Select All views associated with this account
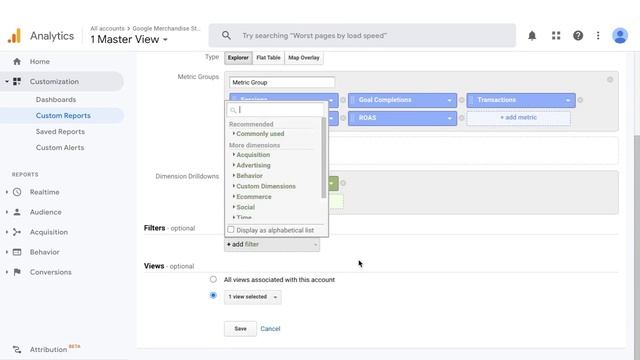 pos(213,280)
